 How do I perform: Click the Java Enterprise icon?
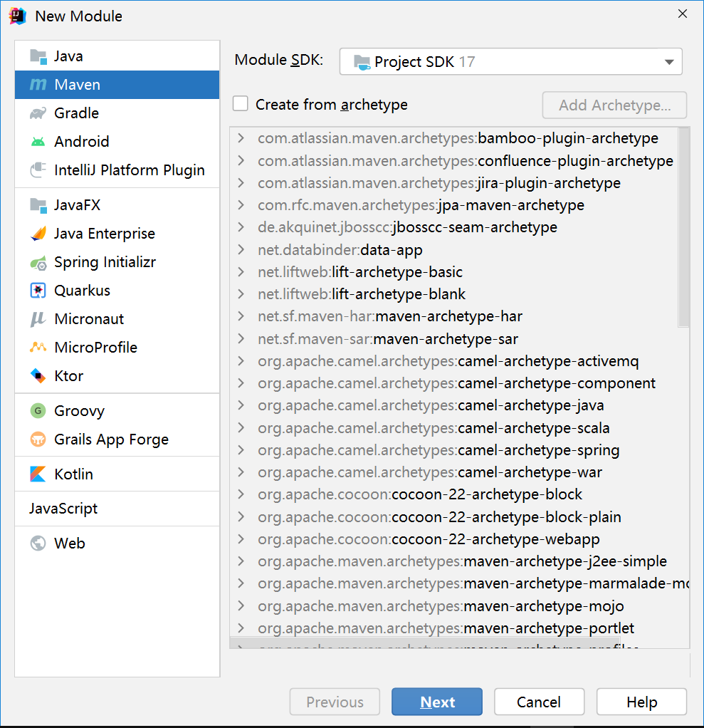(38, 234)
